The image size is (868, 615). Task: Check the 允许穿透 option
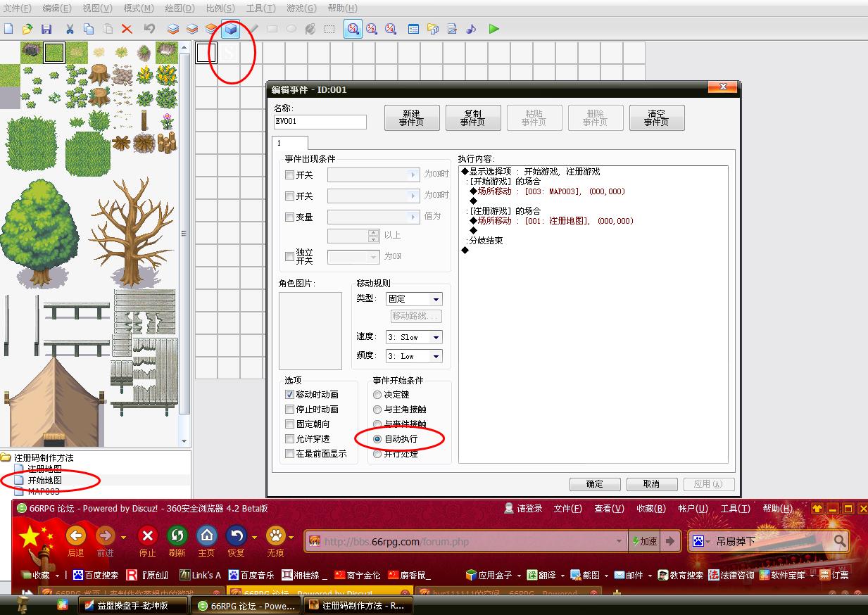pos(290,439)
